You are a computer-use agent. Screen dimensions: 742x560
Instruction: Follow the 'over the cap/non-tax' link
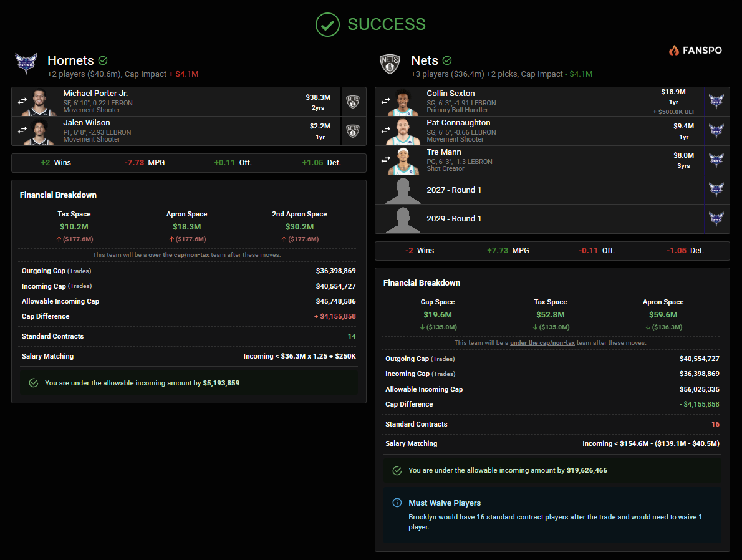pos(179,254)
